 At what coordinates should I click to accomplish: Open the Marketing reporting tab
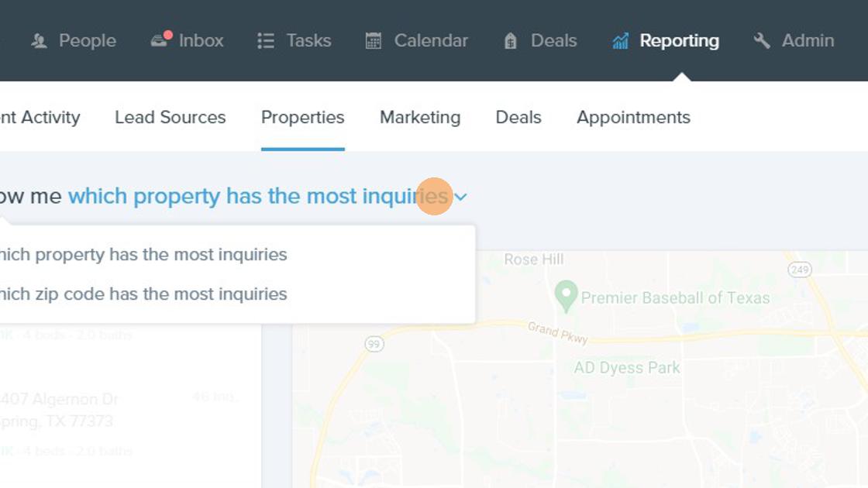(x=420, y=118)
